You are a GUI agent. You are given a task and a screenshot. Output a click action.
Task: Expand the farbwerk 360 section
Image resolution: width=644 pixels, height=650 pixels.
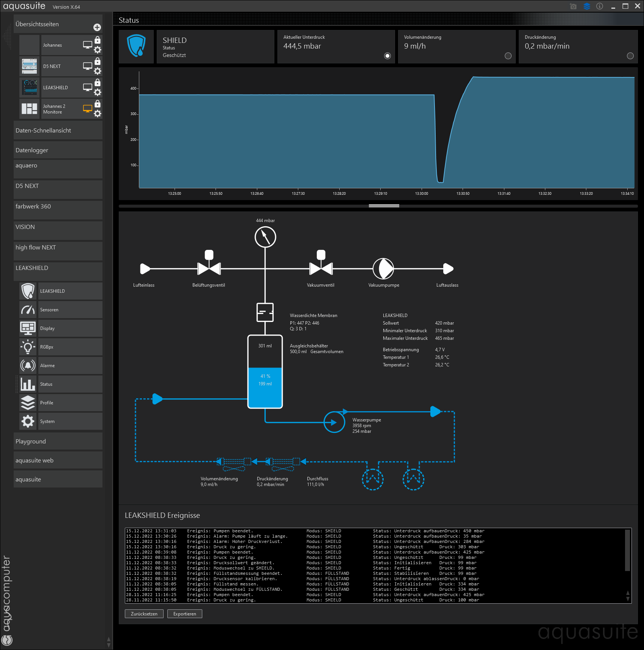pos(58,210)
